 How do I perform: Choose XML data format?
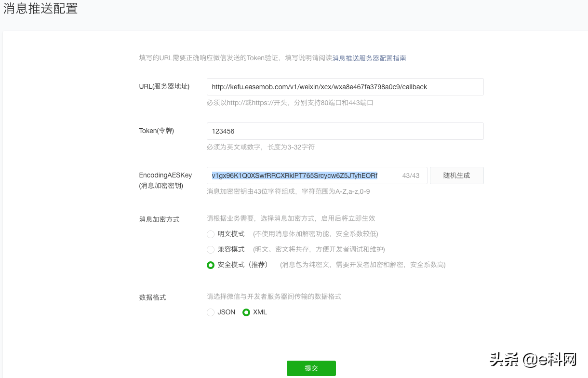(246, 312)
